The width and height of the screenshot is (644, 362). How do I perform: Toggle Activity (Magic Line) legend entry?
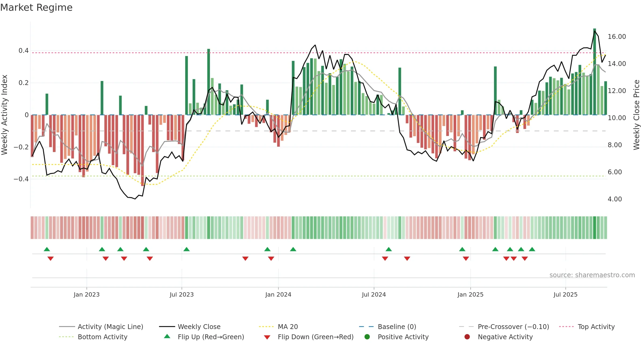pos(101,327)
